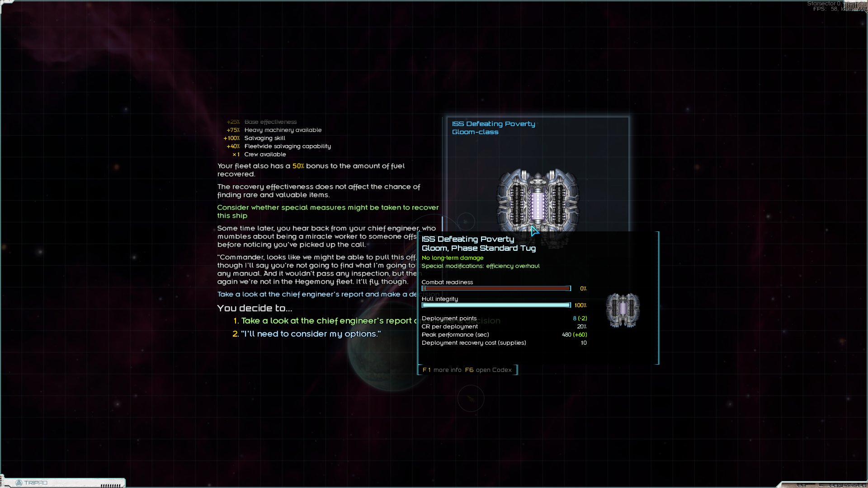Screen dimensions: 868x488
Task: Click the Salvaging skill +100% row
Action: [255, 138]
